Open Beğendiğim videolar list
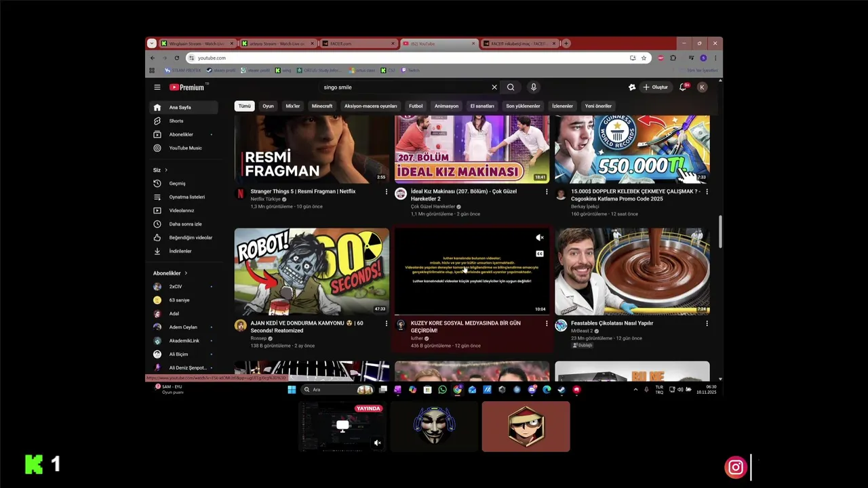The width and height of the screenshot is (868, 488). coord(184,237)
